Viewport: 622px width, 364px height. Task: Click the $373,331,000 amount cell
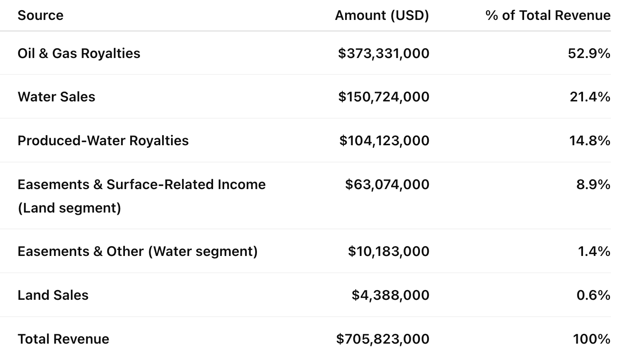[x=384, y=54]
